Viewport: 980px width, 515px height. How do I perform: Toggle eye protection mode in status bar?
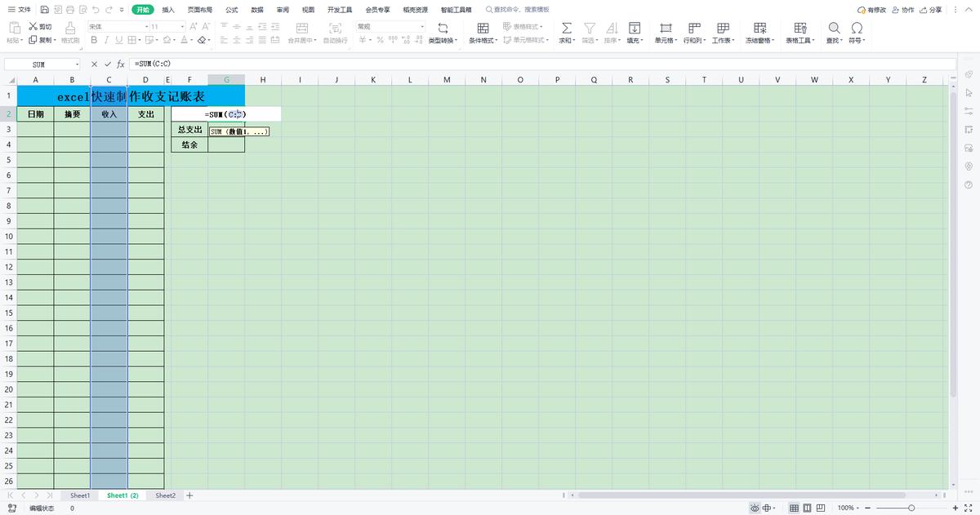click(x=755, y=508)
